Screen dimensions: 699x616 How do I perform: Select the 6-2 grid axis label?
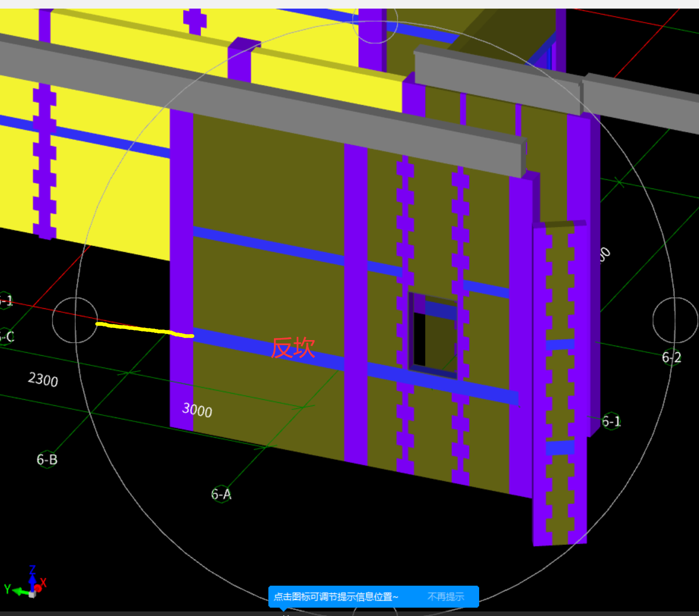(x=672, y=357)
